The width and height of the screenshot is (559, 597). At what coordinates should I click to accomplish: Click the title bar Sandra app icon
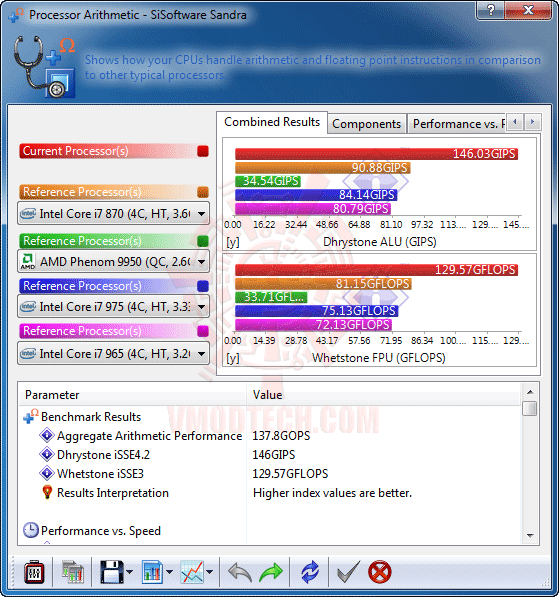tap(16, 15)
